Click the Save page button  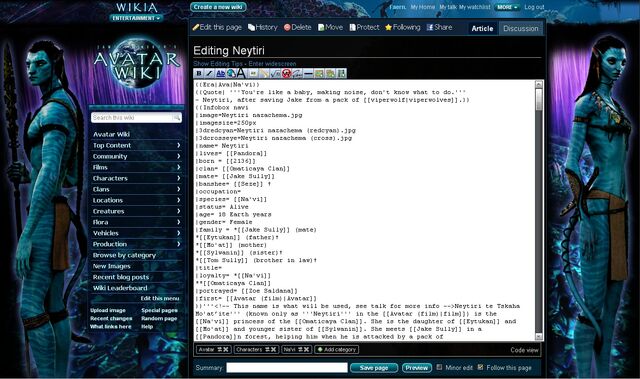(x=374, y=368)
